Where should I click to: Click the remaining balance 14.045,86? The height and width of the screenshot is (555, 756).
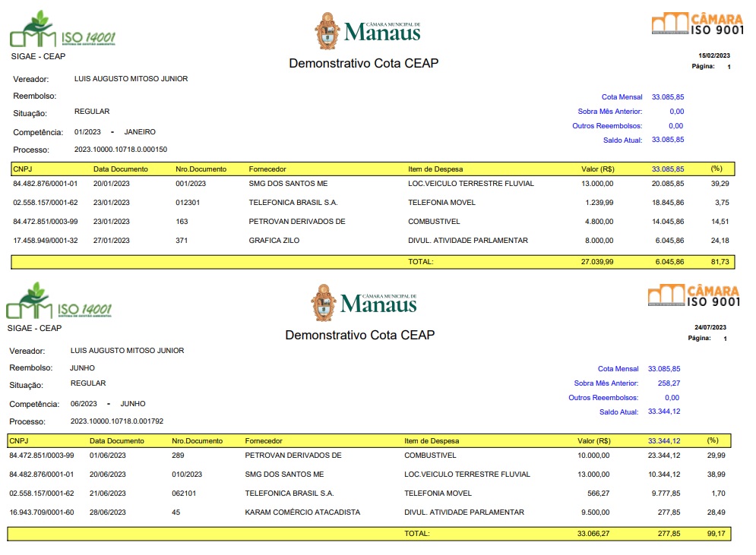pos(668,222)
